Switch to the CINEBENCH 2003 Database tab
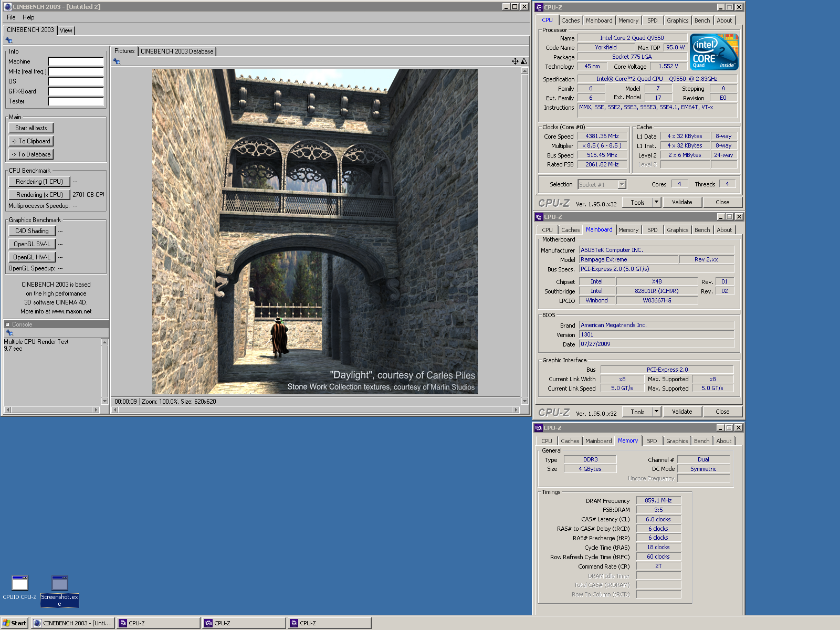Viewport: 840px width, 630px height. pyautogui.click(x=177, y=51)
